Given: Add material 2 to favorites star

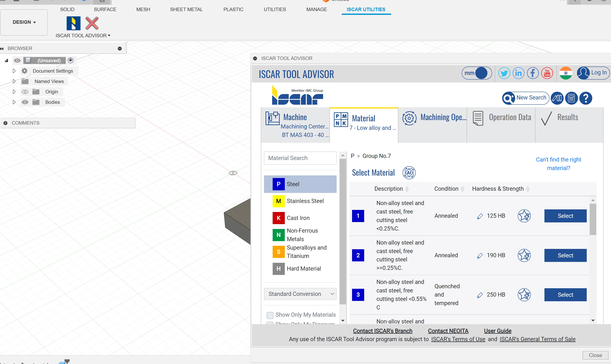Looking at the screenshot, I should pos(524,255).
